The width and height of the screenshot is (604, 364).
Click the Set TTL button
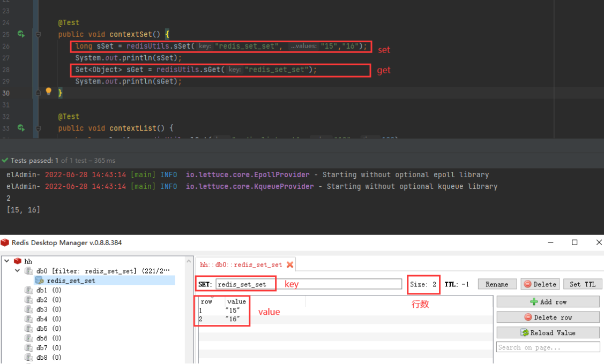[583, 284]
